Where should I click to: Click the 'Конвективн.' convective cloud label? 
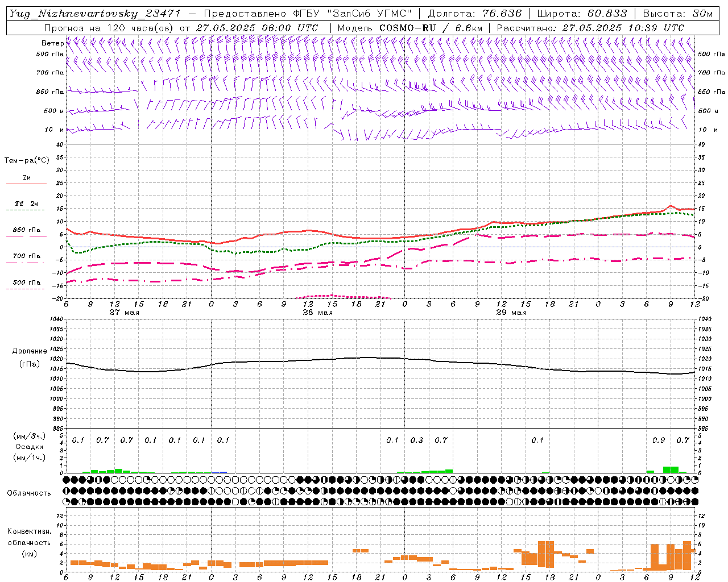point(29,531)
